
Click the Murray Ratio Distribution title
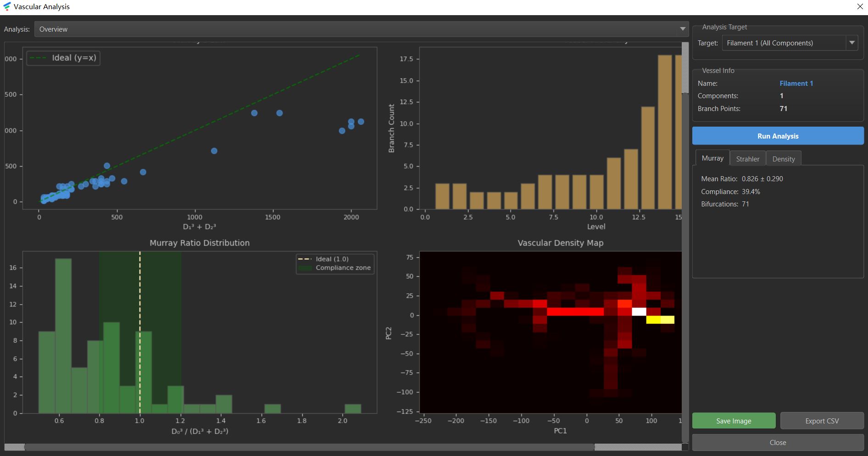tap(200, 243)
